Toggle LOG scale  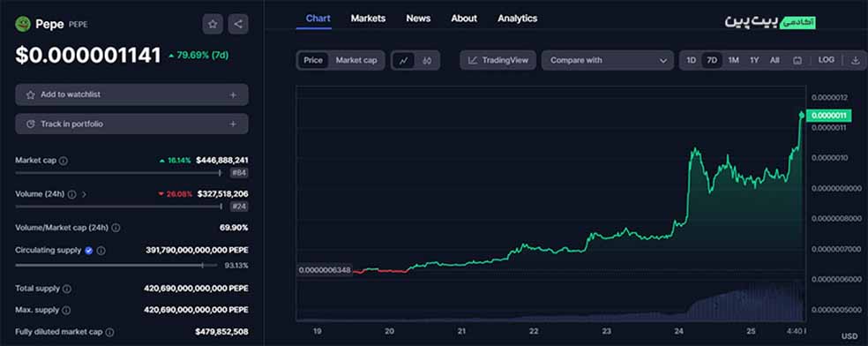(826, 60)
